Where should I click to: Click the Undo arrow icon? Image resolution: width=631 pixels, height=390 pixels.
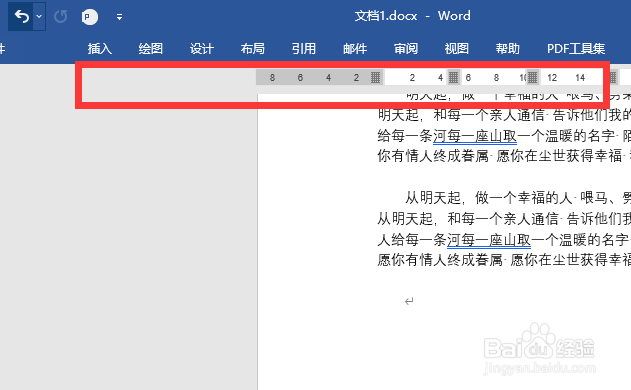click(x=22, y=17)
